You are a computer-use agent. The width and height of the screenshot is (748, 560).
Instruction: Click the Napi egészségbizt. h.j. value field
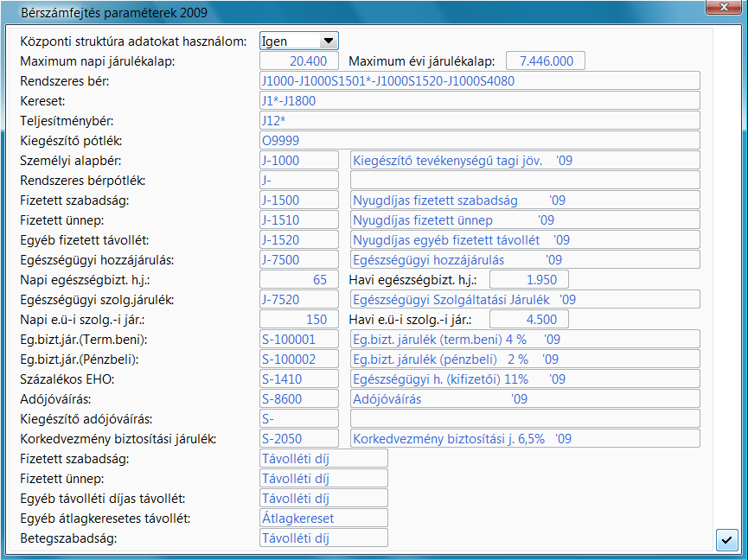click(x=299, y=279)
